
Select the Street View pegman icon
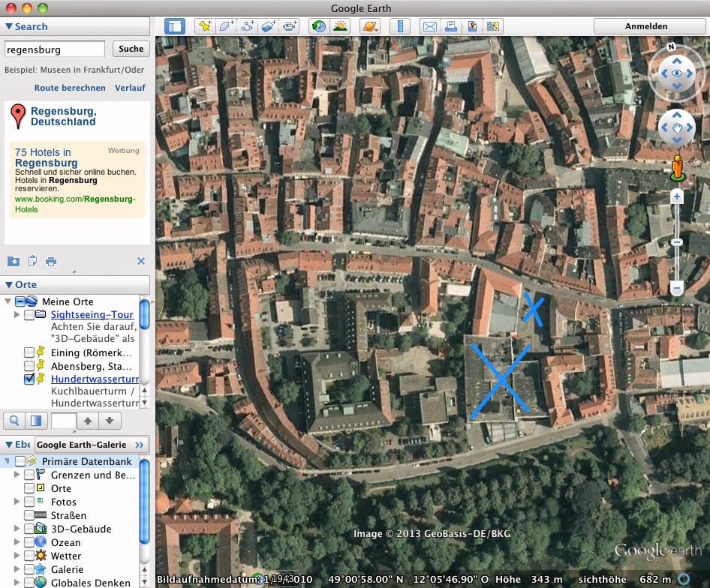(x=678, y=168)
